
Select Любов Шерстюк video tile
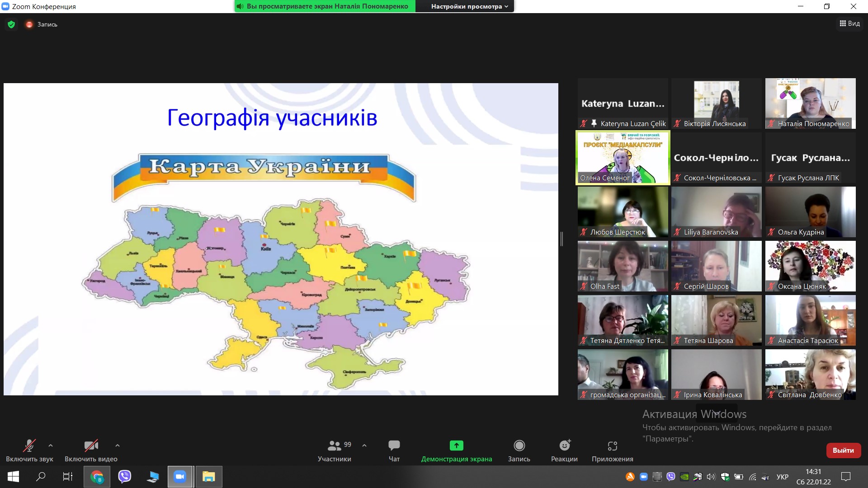623,212
